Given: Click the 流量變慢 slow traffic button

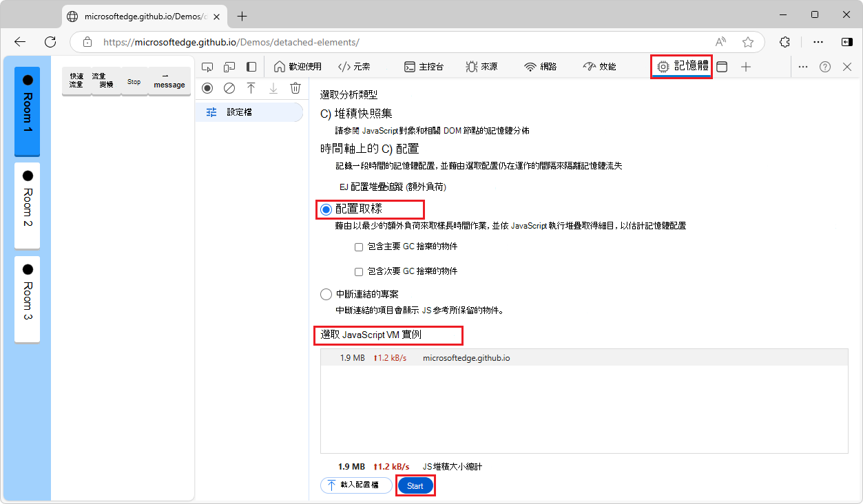Looking at the screenshot, I should pyautogui.click(x=105, y=81).
